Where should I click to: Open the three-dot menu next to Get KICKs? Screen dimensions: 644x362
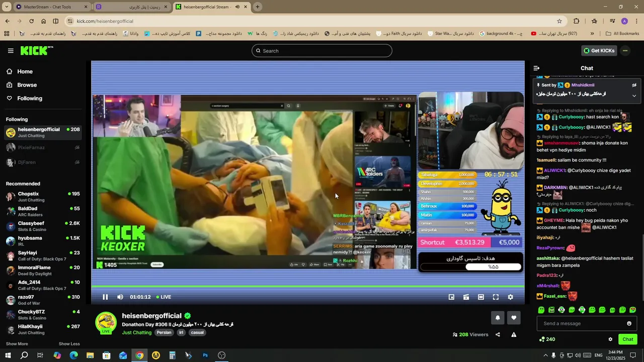coord(625,51)
